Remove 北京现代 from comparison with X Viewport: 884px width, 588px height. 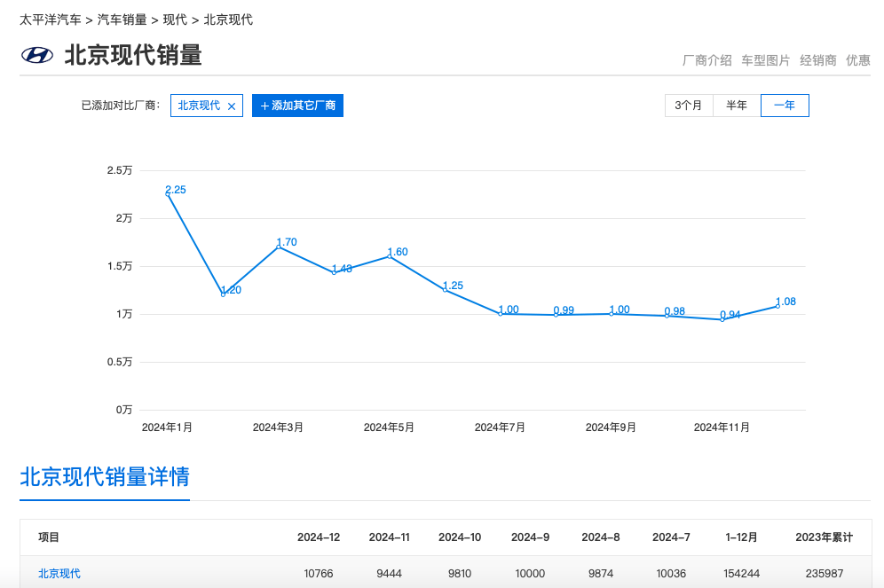(232, 106)
